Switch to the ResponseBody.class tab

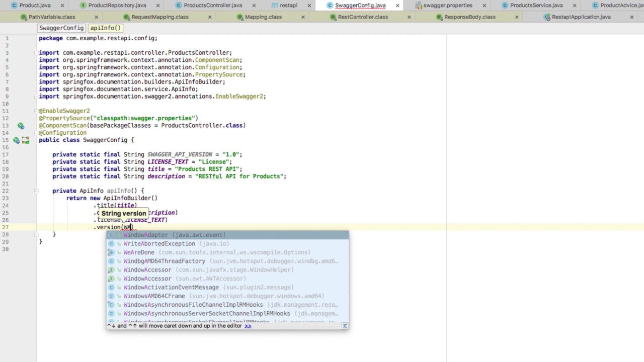469,17
